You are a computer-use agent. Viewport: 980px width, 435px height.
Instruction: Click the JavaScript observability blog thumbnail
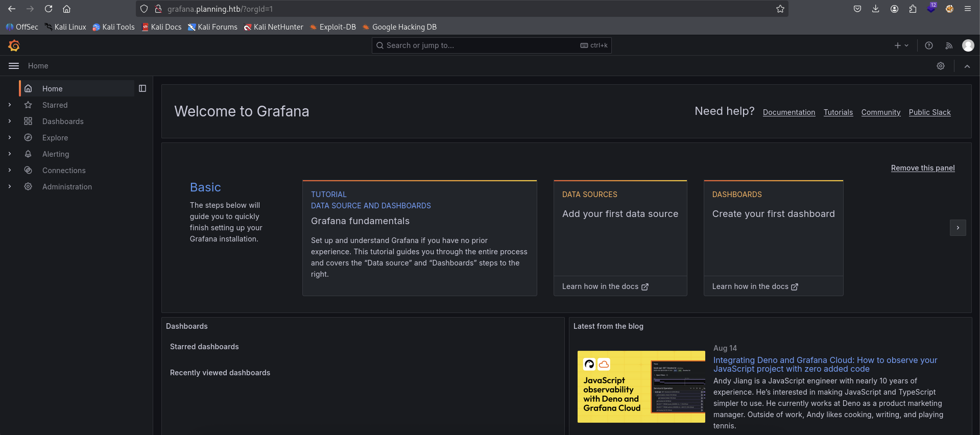641,386
